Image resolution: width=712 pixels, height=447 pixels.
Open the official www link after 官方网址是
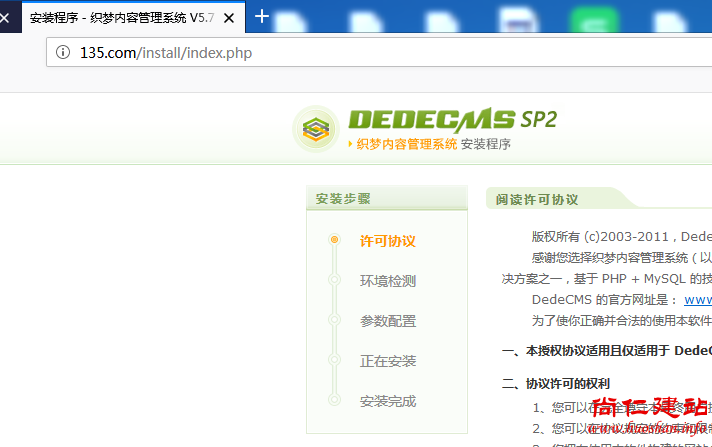click(x=698, y=300)
